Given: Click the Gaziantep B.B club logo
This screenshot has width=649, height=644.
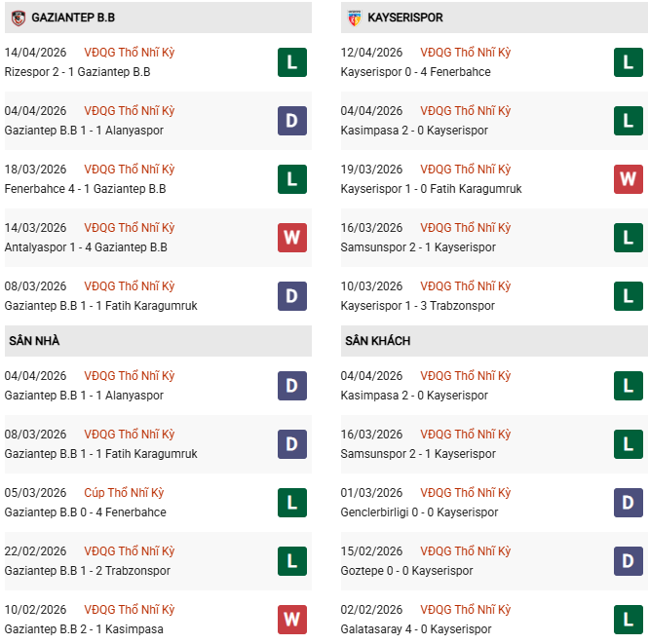Looking at the screenshot, I should click(18, 18).
